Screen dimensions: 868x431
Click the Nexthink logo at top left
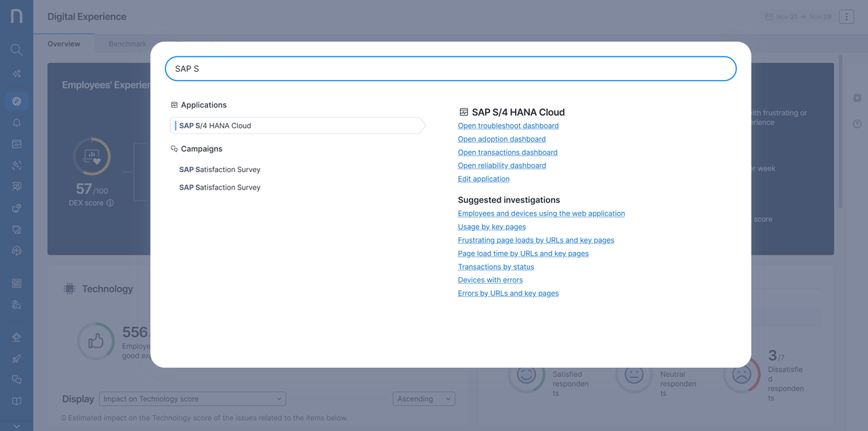click(x=16, y=16)
